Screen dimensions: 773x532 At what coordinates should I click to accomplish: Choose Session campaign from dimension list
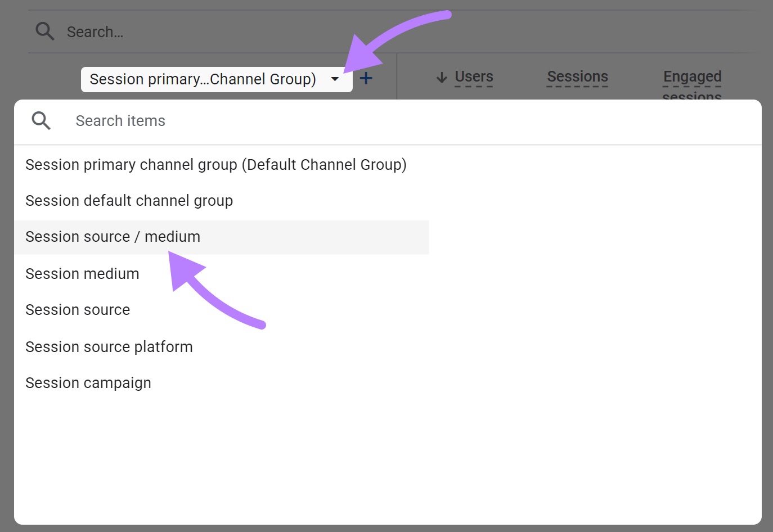(x=88, y=383)
